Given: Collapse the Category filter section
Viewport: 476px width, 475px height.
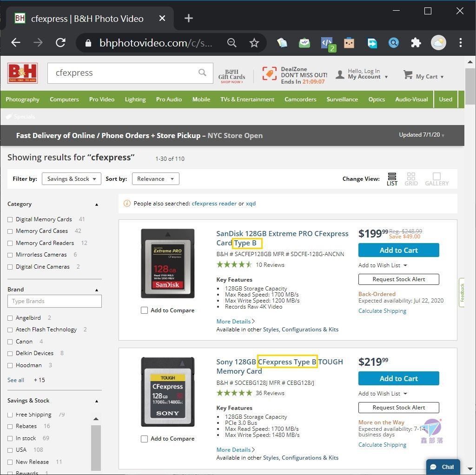Looking at the screenshot, I should click(97, 205).
